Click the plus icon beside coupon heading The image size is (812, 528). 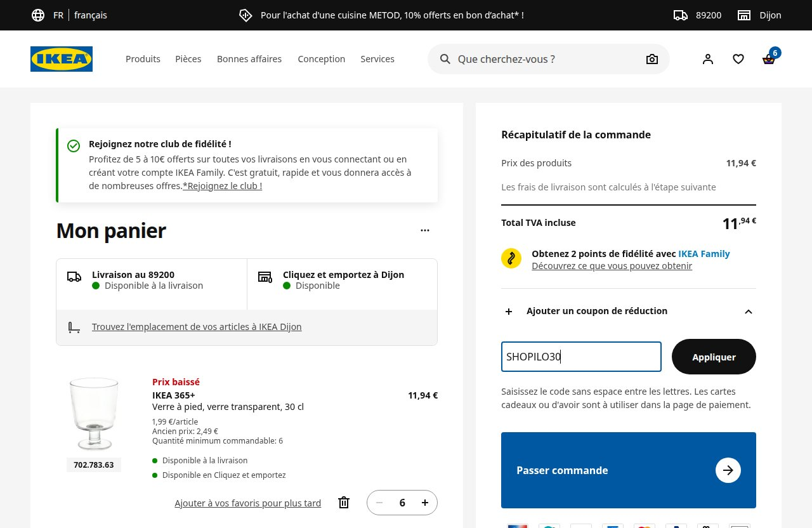point(509,312)
